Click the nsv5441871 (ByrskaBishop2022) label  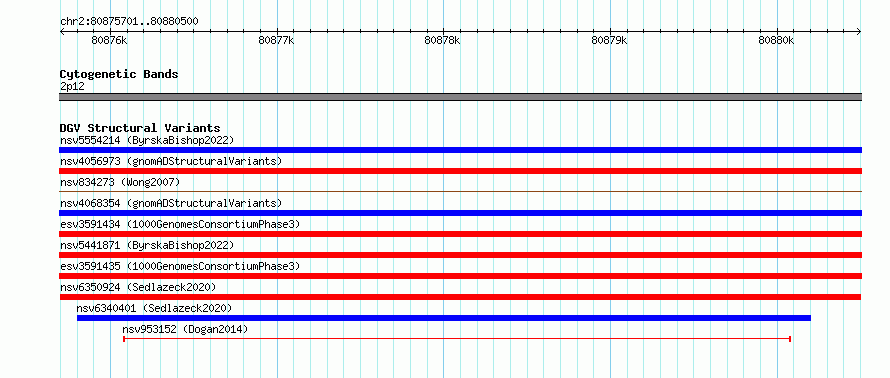(x=147, y=245)
